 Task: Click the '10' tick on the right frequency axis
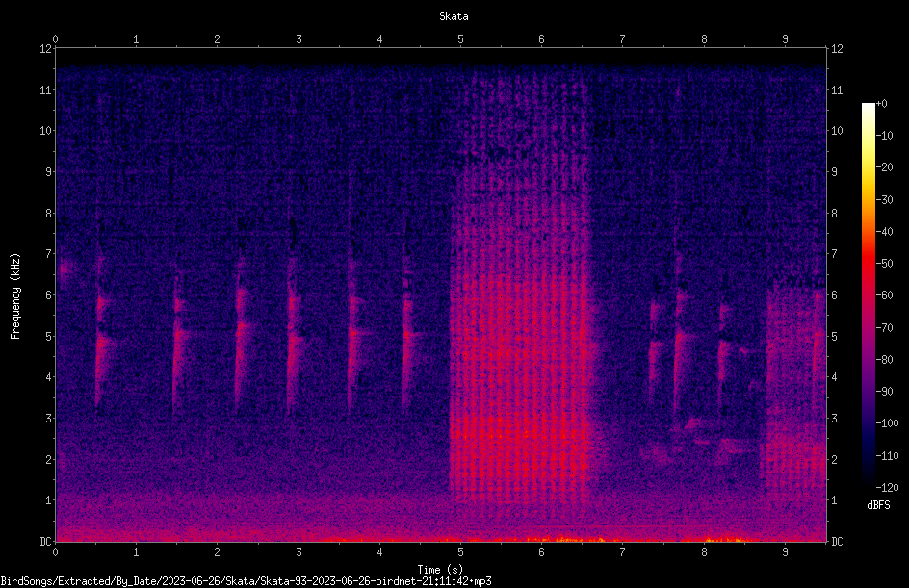click(x=837, y=131)
